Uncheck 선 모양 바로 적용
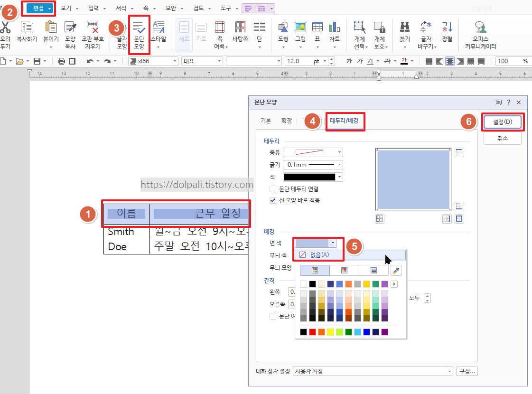Viewport: 532px width, 394px height. coord(273,200)
